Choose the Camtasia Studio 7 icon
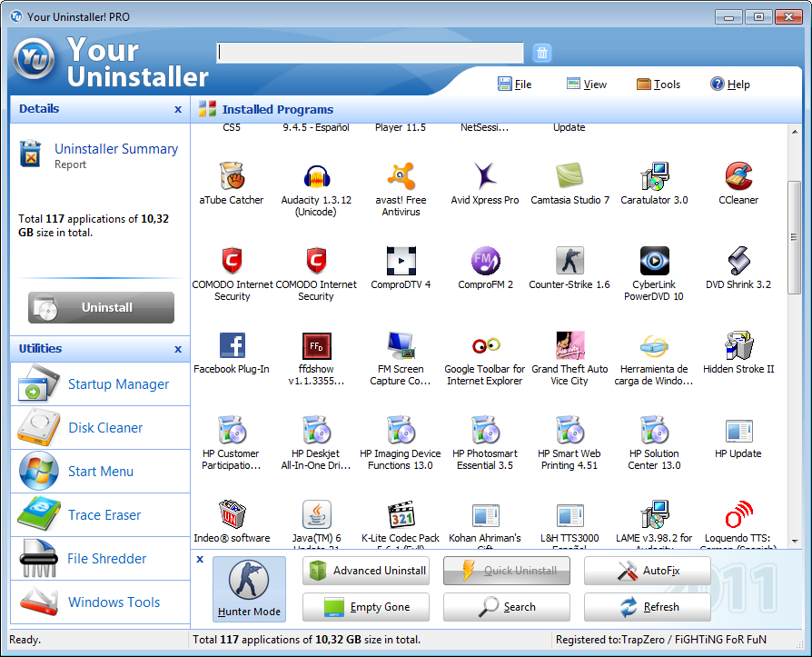The width and height of the screenshot is (812, 657). click(569, 175)
